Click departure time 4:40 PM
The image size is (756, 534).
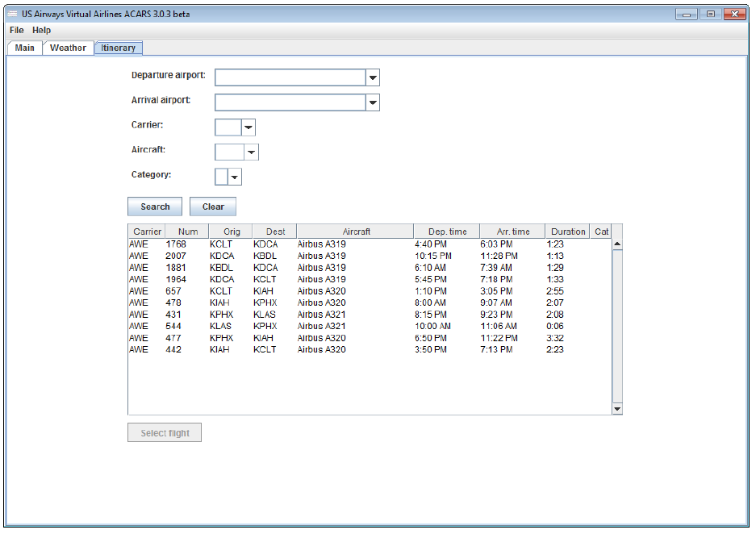pos(431,244)
